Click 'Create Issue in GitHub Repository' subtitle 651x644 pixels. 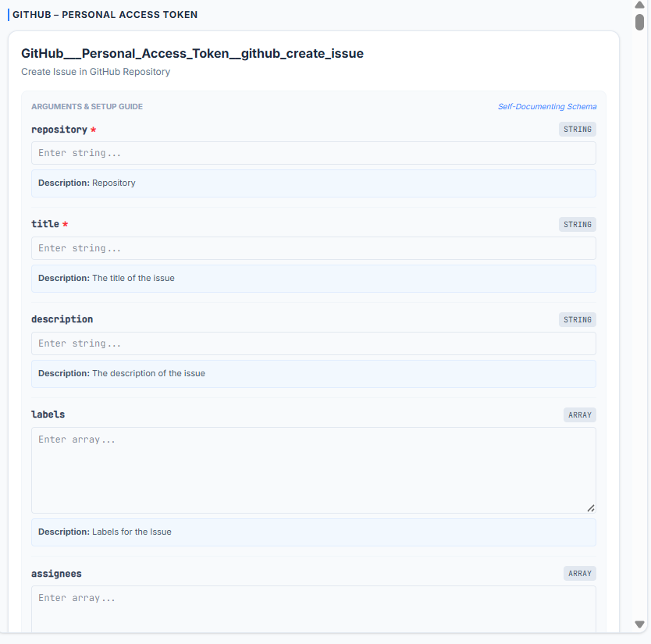tap(95, 72)
